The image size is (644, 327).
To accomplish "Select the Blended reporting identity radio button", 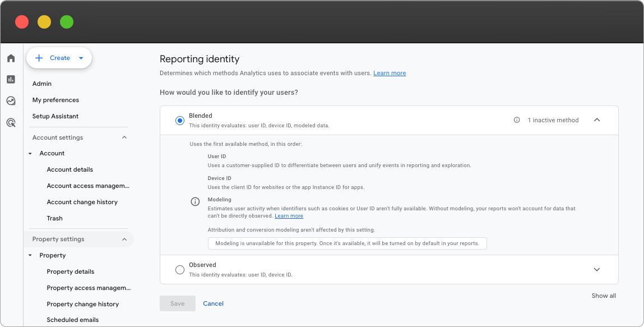I will tap(180, 120).
